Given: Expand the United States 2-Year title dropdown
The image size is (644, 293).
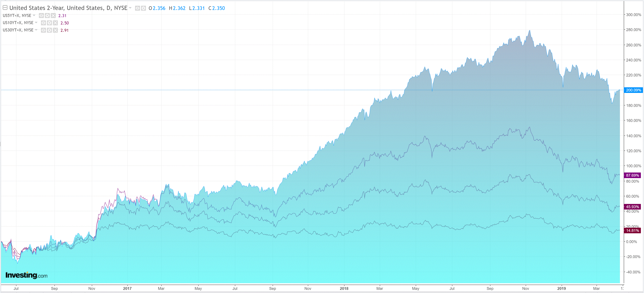Looking at the screenshot, I should pos(130,8).
